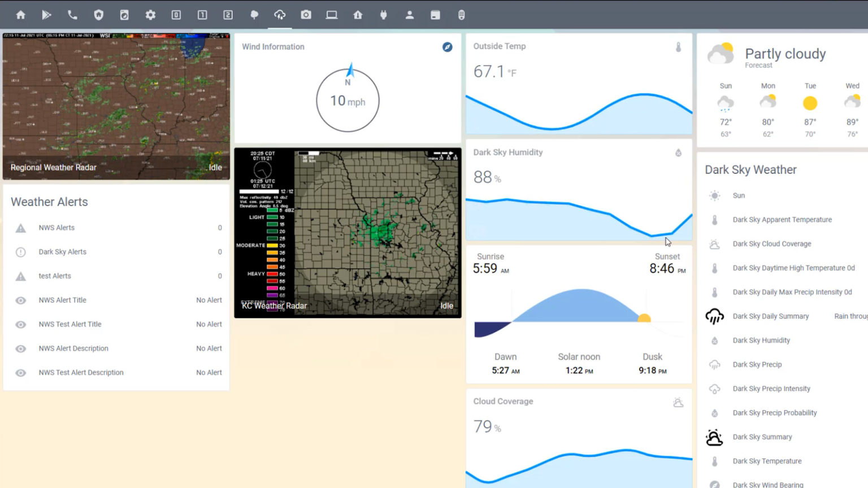Click the rain icon beside Dark Sky Daily Summary
This screenshot has width=868, height=488.
[714, 317]
